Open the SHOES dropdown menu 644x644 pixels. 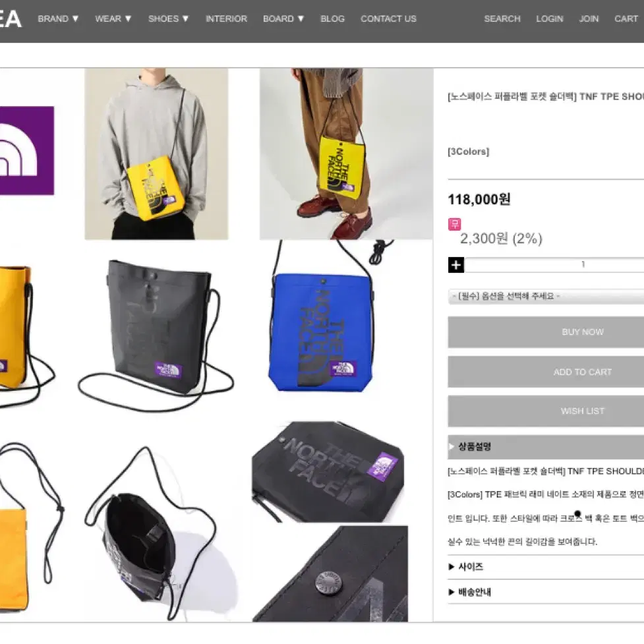coord(168,18)
